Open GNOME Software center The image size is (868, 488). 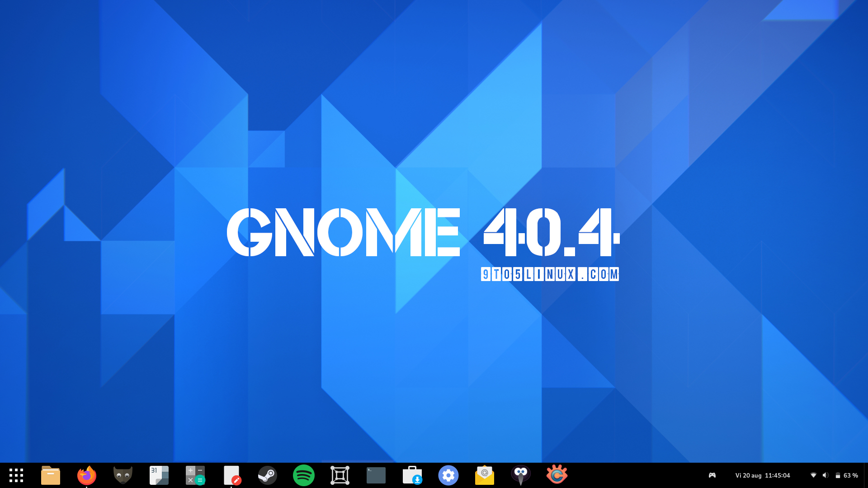(412, 475)
